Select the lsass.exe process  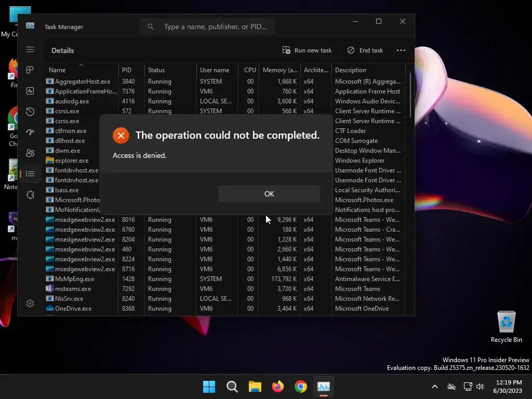(x=66, y=190)
